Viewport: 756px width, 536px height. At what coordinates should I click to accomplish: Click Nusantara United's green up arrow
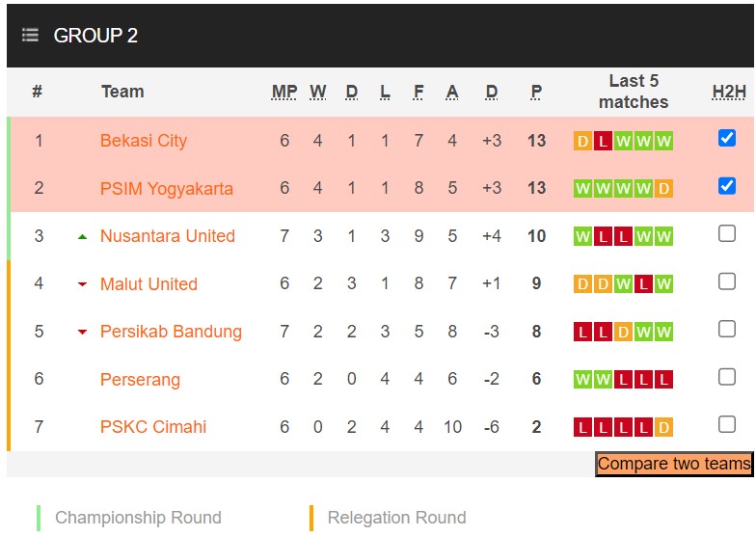pyautogui.click(x=82, y=236)
